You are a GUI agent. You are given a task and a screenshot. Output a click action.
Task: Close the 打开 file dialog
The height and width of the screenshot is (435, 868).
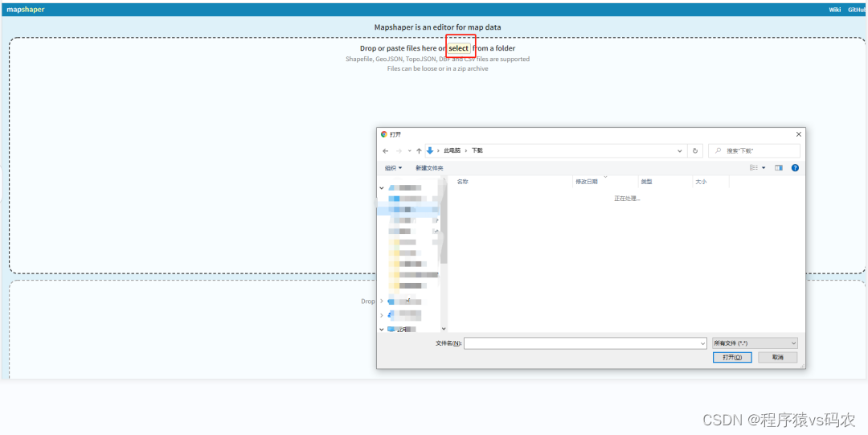(x=798, y=134)
